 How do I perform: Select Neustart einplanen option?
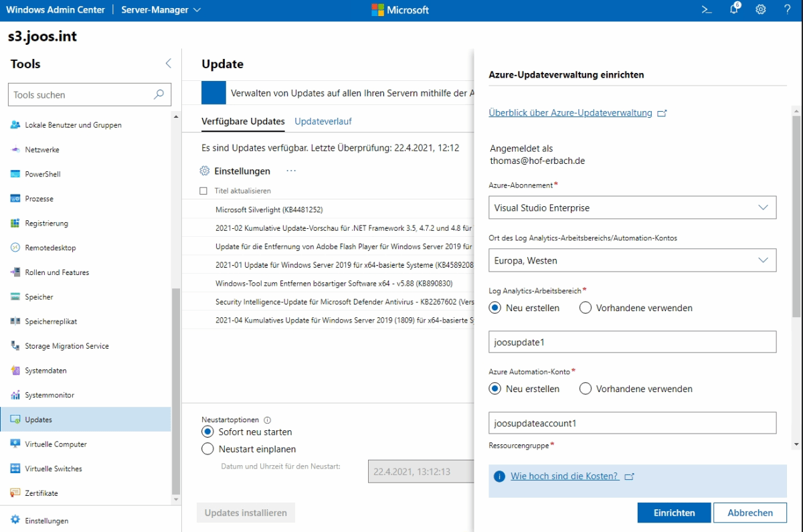(x=209, y=449)
